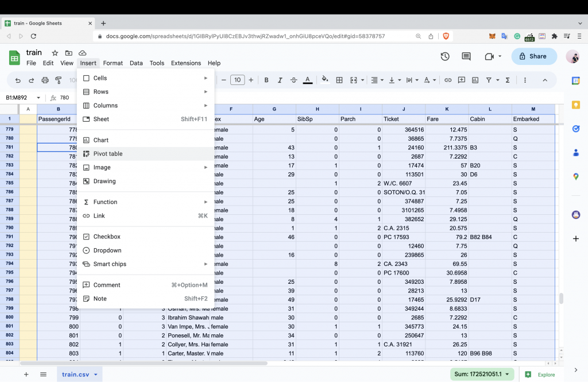The height and width of the screenshot is (382, 588).
Task: Star the train document
Action: 55,53
